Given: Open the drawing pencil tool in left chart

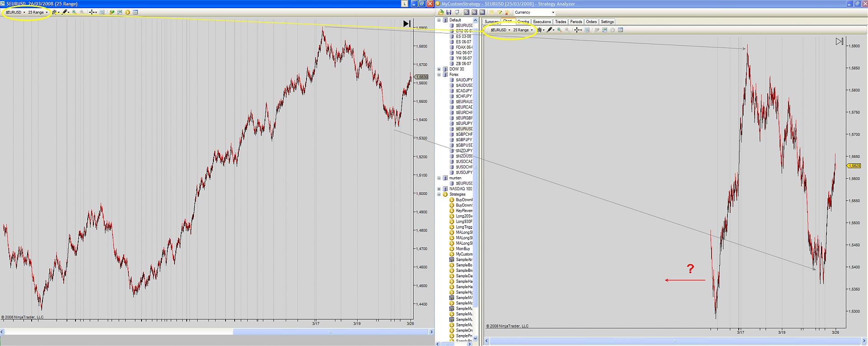Looking at the screenshot, I should [65, 12].
